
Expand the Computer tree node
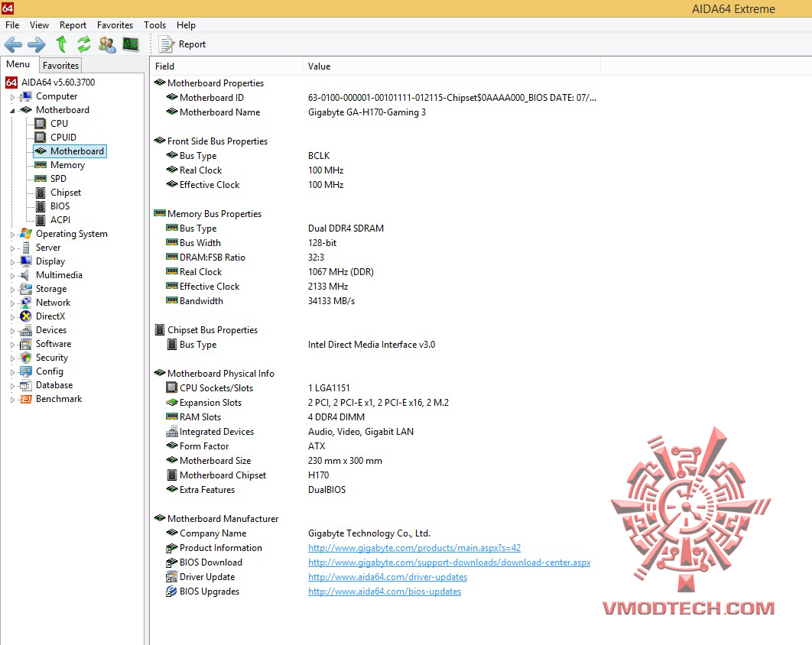(x=12, y=97)
